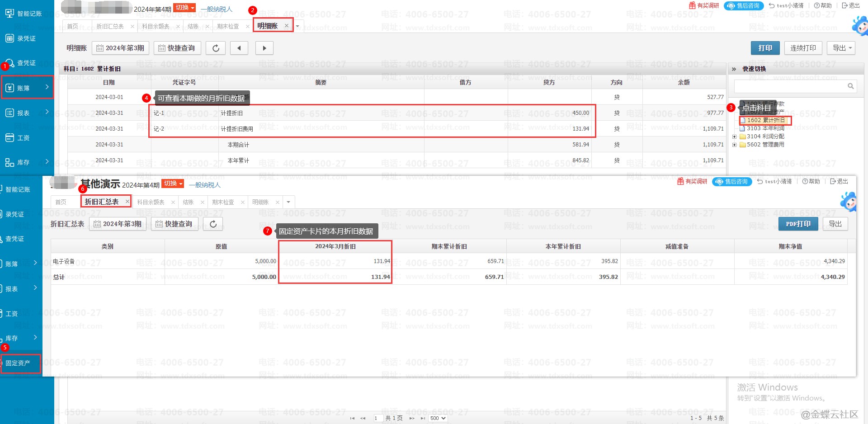Close the 明细账 tab in upper window
The image size is (868, 424).
pyautogui.click(x=286, y=26)
